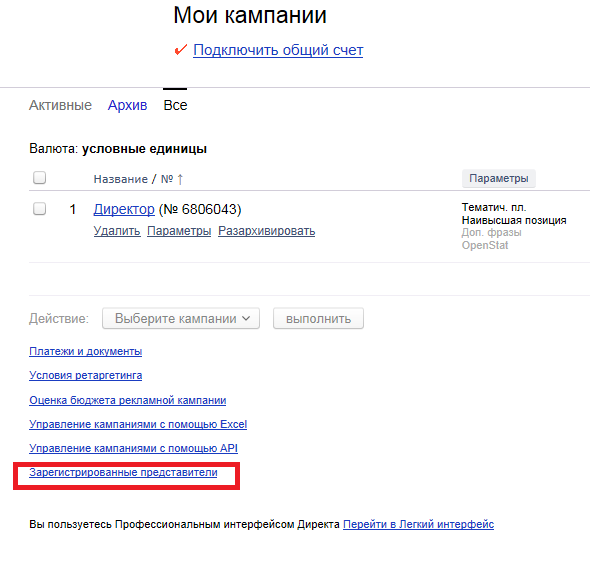Open the Параметры link under Директор campaign
Viewport: 590px width, 582px height.
click(x=179, y=231)
